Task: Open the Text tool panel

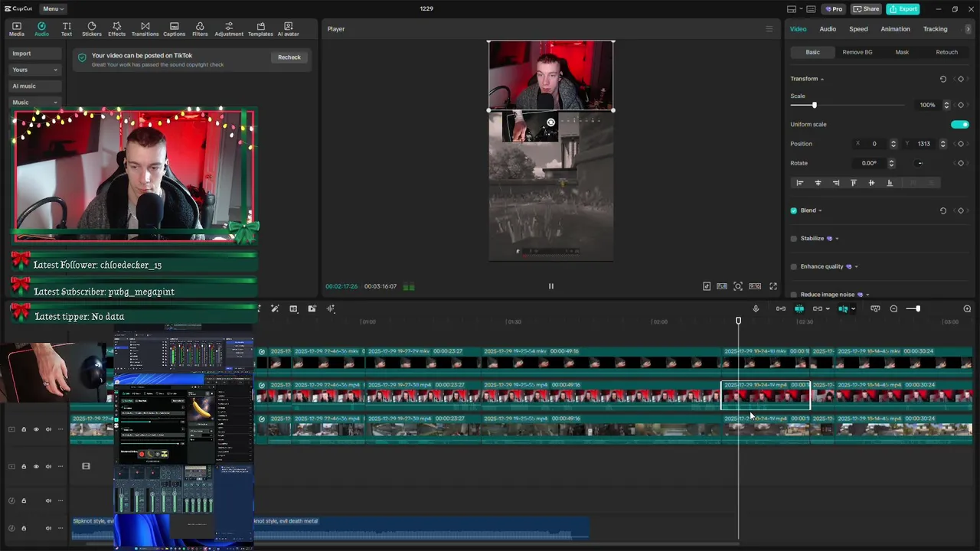Action: click(x=67, y=29)
